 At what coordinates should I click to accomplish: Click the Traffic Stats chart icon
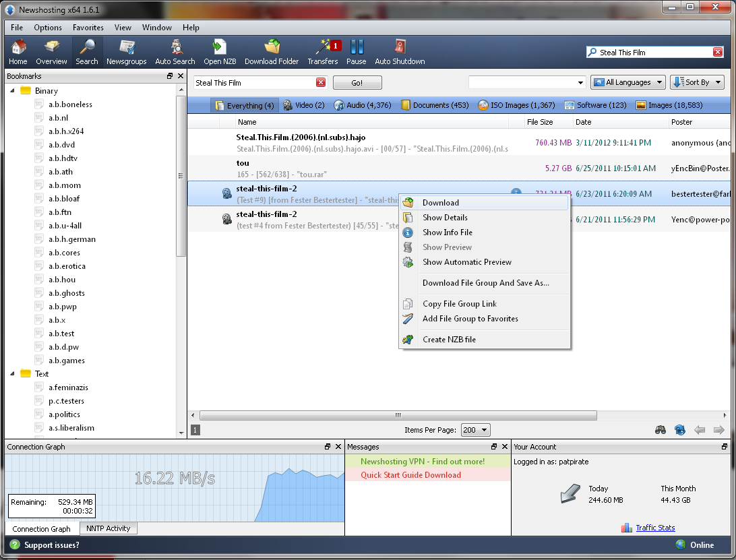pyautogui.click(x=627, y=528)
